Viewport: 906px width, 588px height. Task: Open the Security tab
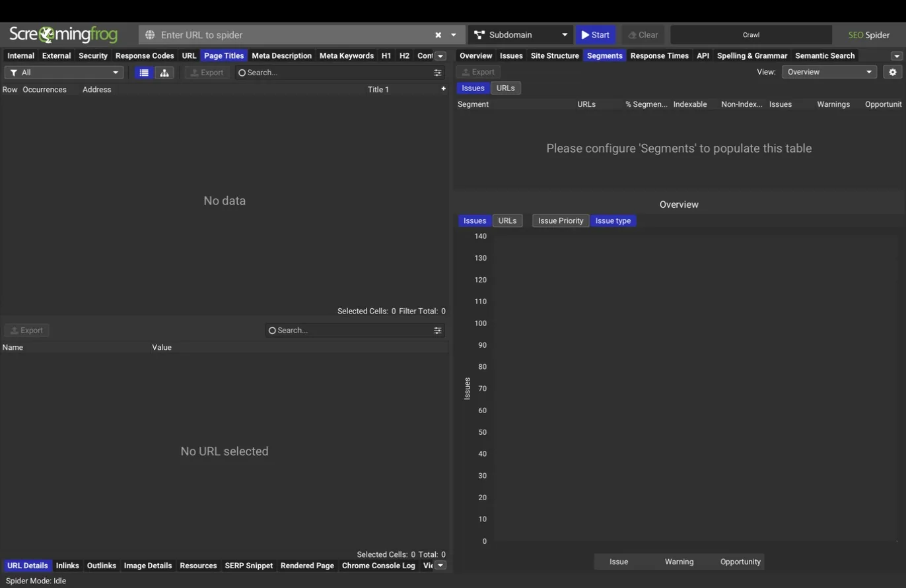coord(93,56)
